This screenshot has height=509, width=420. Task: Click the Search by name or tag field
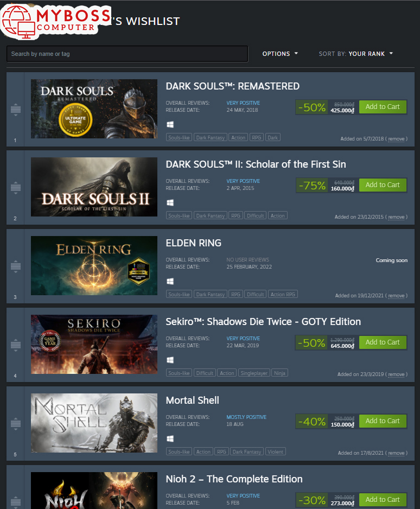pos(127,54)
